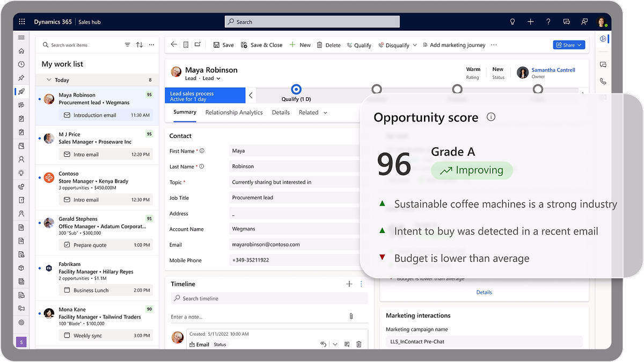Toggle the hamburger navigation menu

(x=21, y=38)
